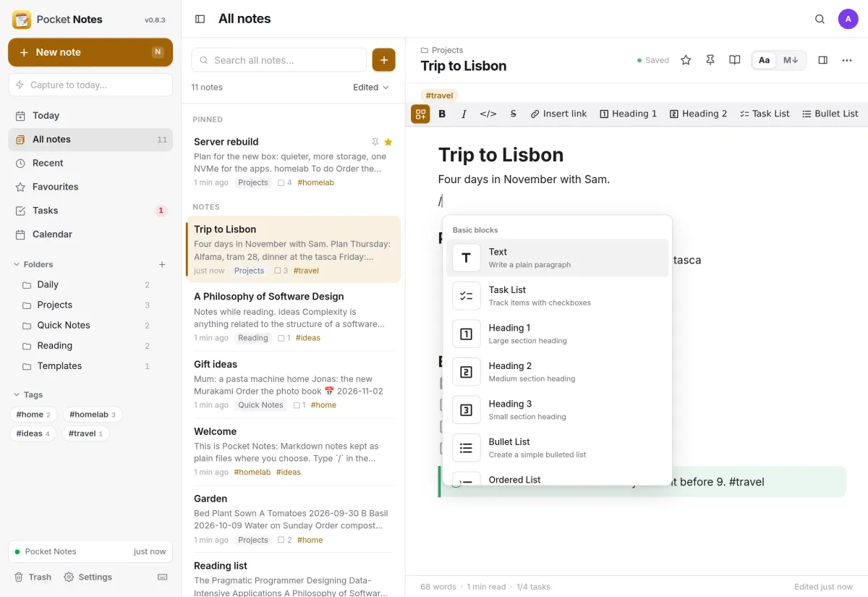Apply strikethrough formatting
868x597 pixels.
pyautogui.click(x=514, y=114)
